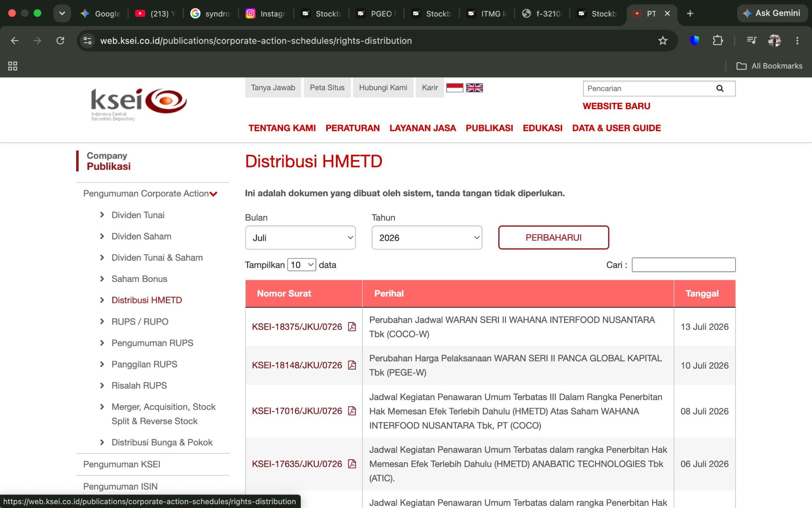Sort table by Perihal column
This screenshot has height=508, width=812.
[x=518, y=294]
